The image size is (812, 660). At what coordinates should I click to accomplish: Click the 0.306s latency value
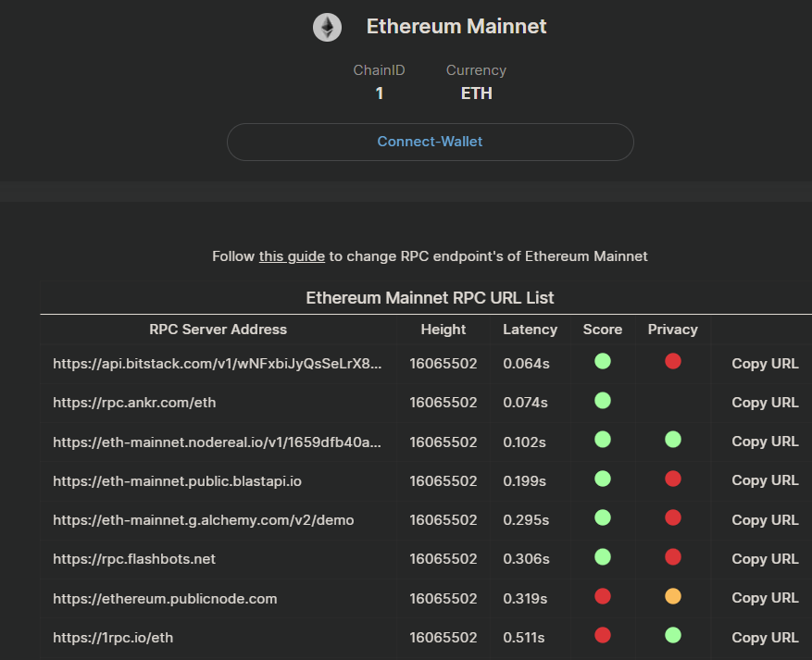coord(526,559)
